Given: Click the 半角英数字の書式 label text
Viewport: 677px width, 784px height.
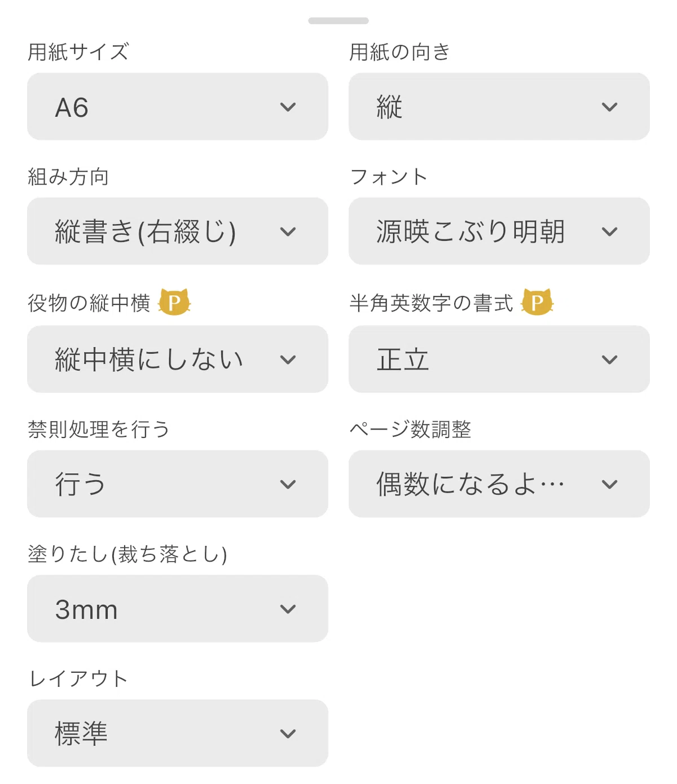Looking at the screenshot, I should pos(432,303).
